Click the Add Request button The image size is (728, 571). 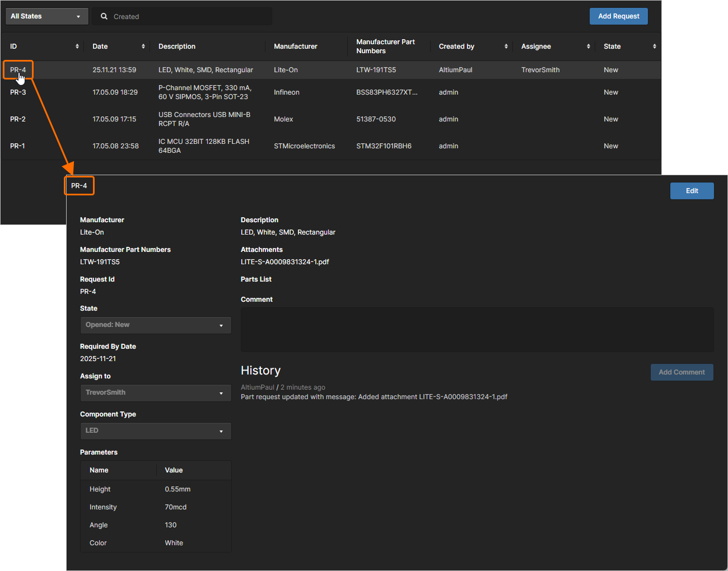[x=618, y=16]
